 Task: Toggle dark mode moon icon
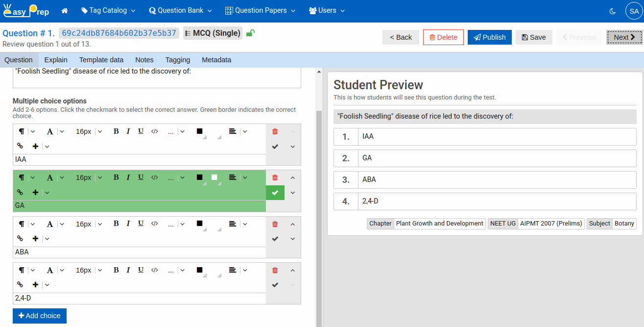613,11
